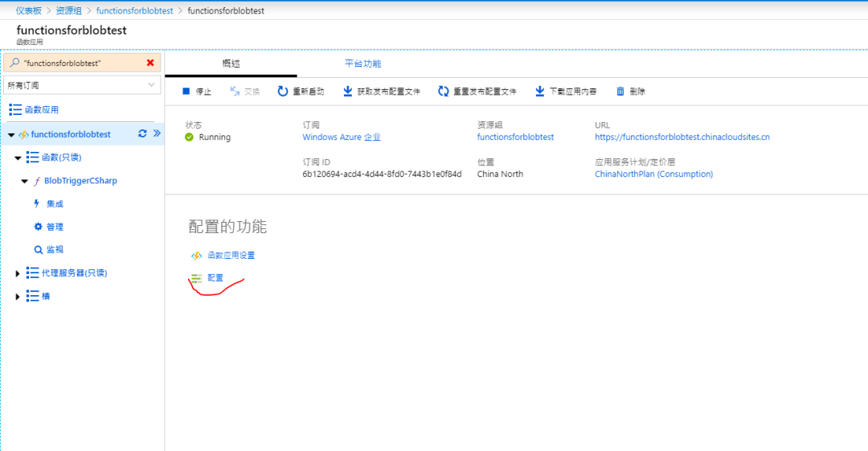Click the list icon next to 函数应用
Screen dimensions: 868x451
click(15, 109)
